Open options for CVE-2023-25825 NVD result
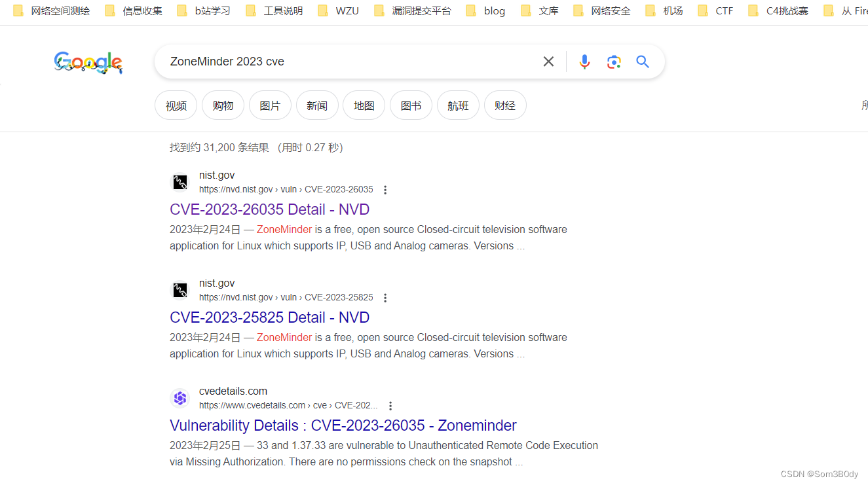Screen dimensions: 868x485 385,298
